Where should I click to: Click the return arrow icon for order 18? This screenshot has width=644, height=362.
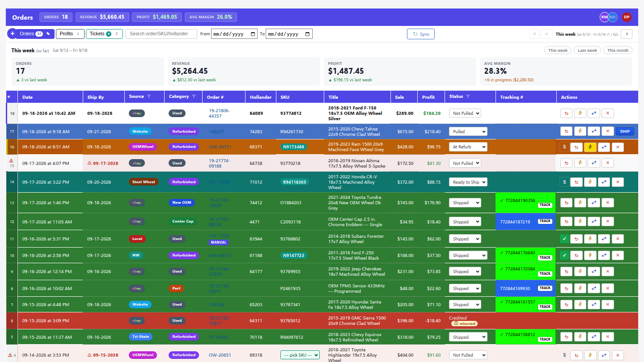click(567, 114)
